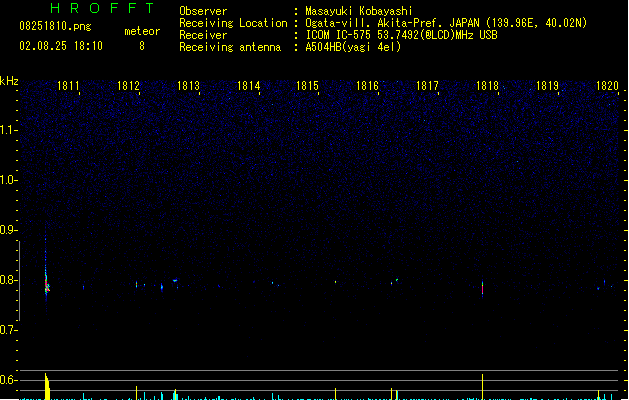This screenshot has height=400, width=629.
Task: Click the 1816 time marker
Action: click(x=367, y=86)
